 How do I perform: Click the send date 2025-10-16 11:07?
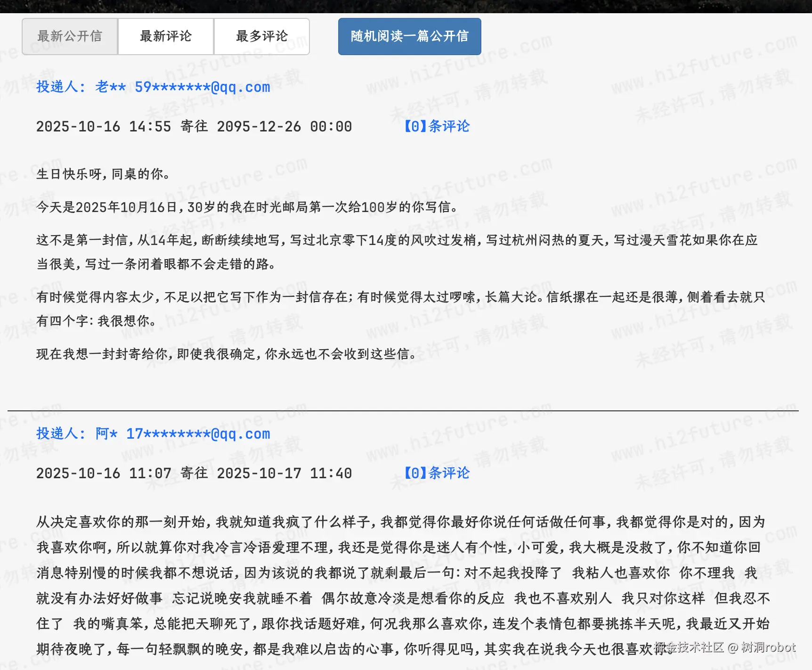[104, 473]
